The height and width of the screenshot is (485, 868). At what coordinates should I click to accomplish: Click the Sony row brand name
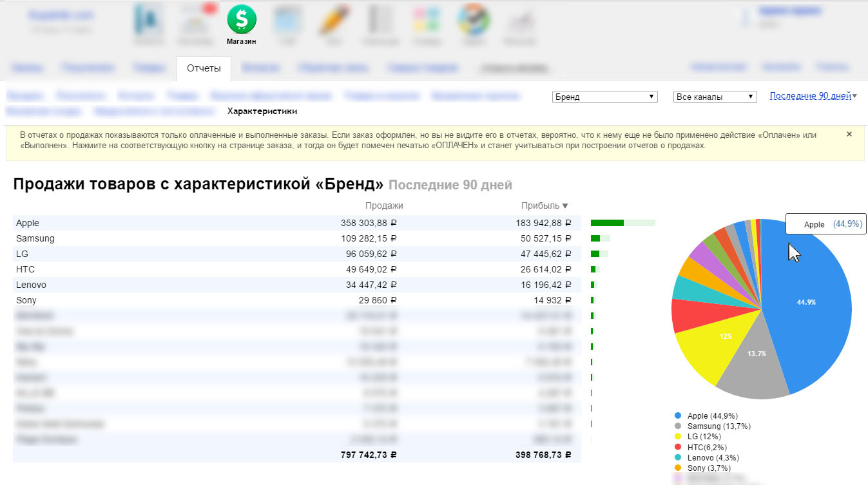pos(26,300)
